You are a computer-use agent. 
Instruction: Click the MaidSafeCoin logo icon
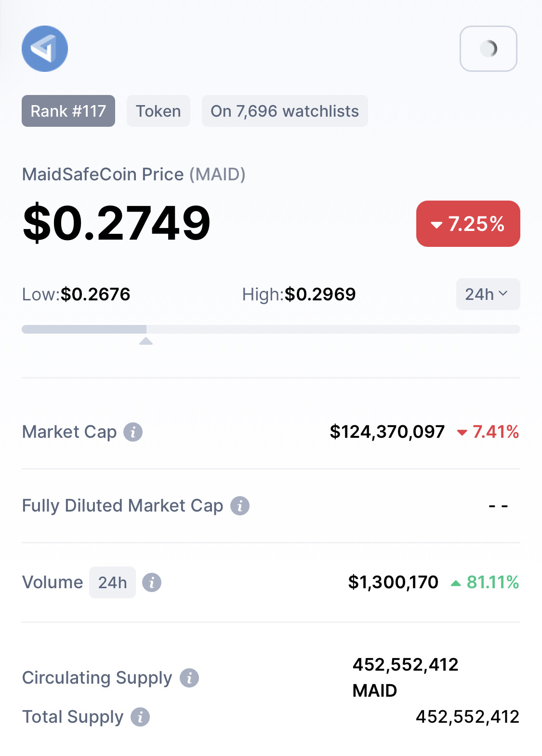point(45,49)
